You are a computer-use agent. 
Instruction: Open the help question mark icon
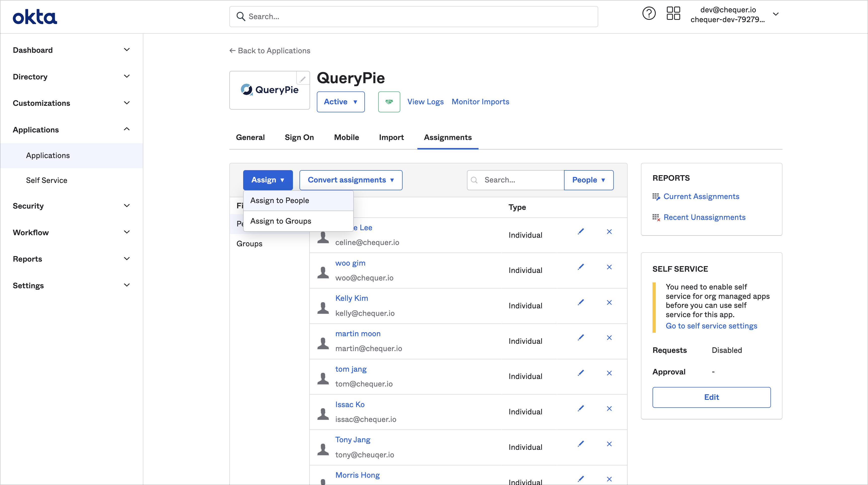(649, 14)
